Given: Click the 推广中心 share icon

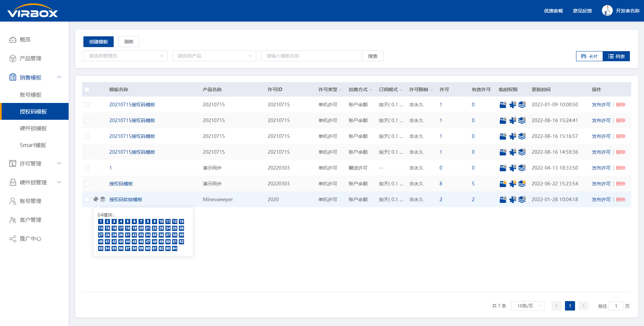Looking at the screenshot, I should coord(13,239).
